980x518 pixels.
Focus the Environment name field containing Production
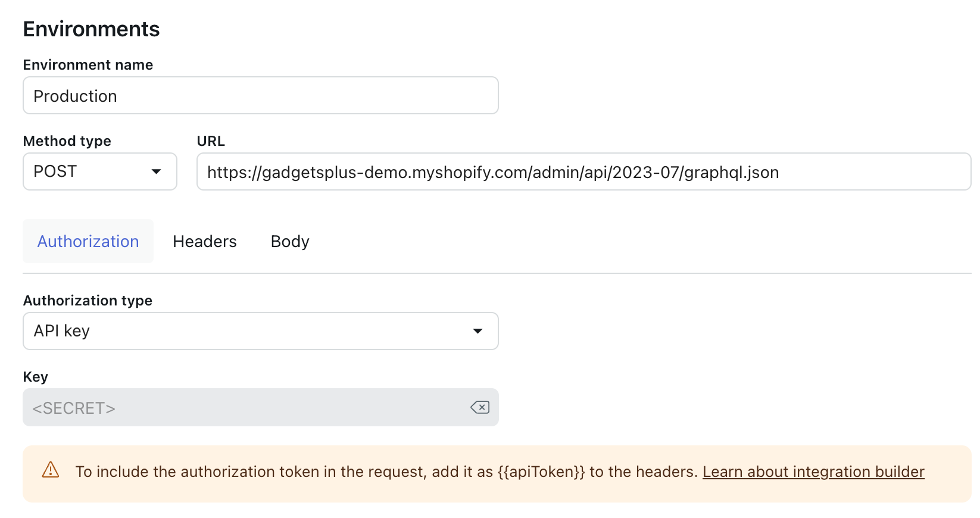coord(260,96)
